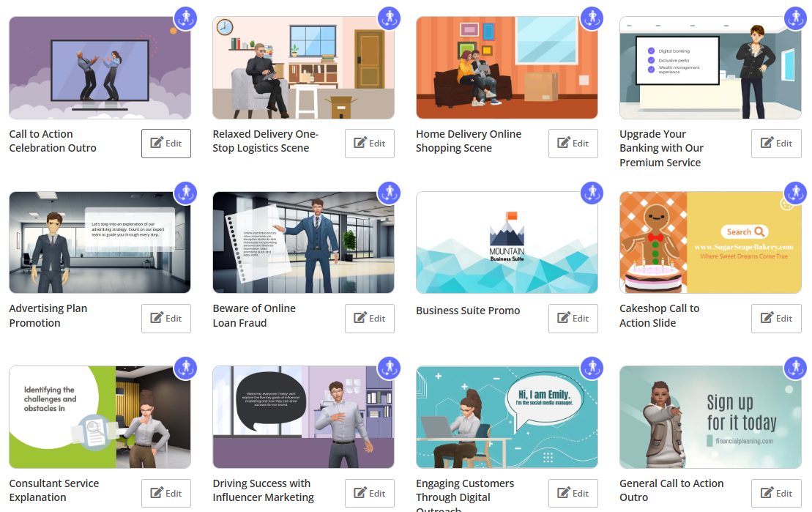Open the Home Delivery Online Shopping Scene preview

point(507,67)
